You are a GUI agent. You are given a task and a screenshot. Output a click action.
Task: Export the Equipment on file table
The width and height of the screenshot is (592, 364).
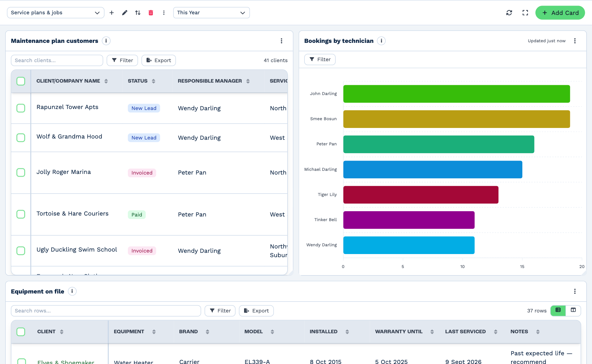point(256,311)
